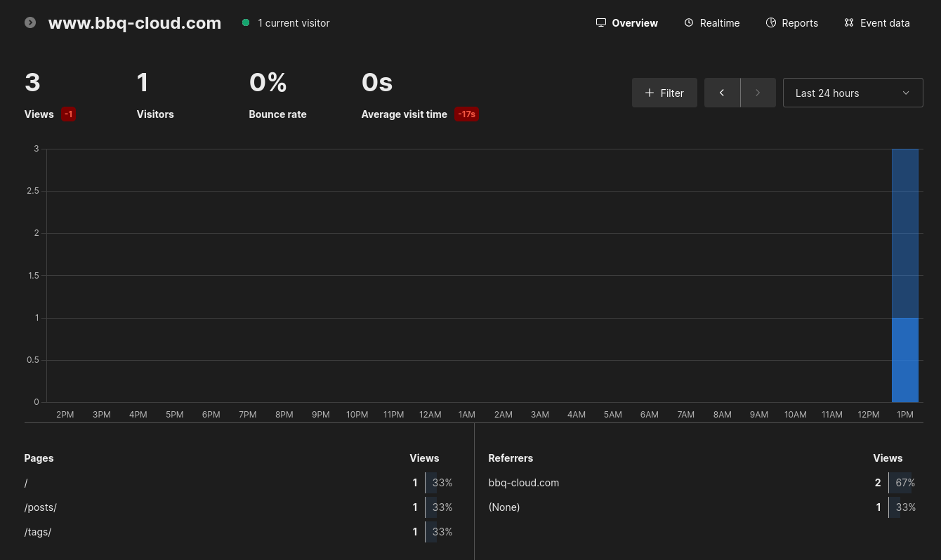The height and width of the screenshot is (560, 941).
Task: Select the /posts/ page row
Action: [x=239, y=507]
